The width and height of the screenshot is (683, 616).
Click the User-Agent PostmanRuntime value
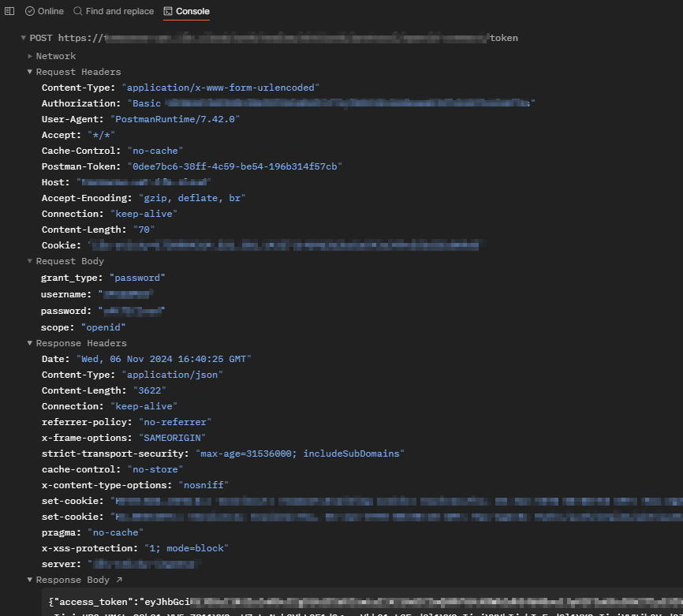point(175,119)
